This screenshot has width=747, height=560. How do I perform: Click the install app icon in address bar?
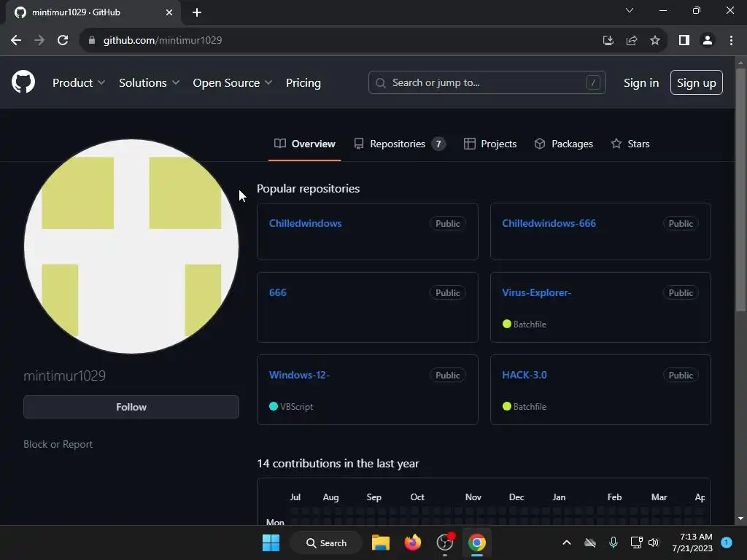608,41
